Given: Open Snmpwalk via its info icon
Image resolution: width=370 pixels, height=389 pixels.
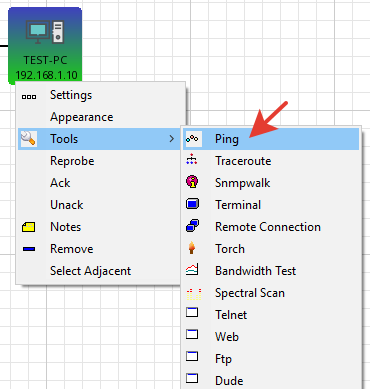Looking at the screenshot, I should [192, 182].
